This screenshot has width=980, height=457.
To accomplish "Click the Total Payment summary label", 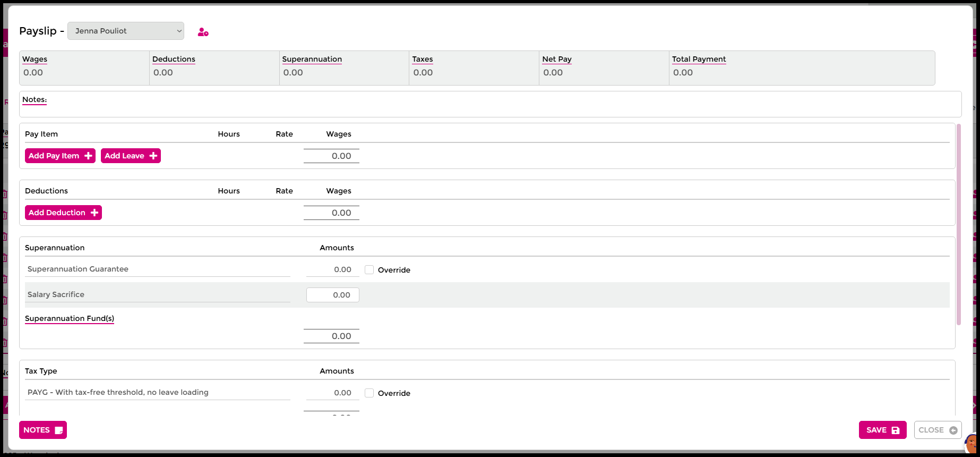I will (699, 59).
